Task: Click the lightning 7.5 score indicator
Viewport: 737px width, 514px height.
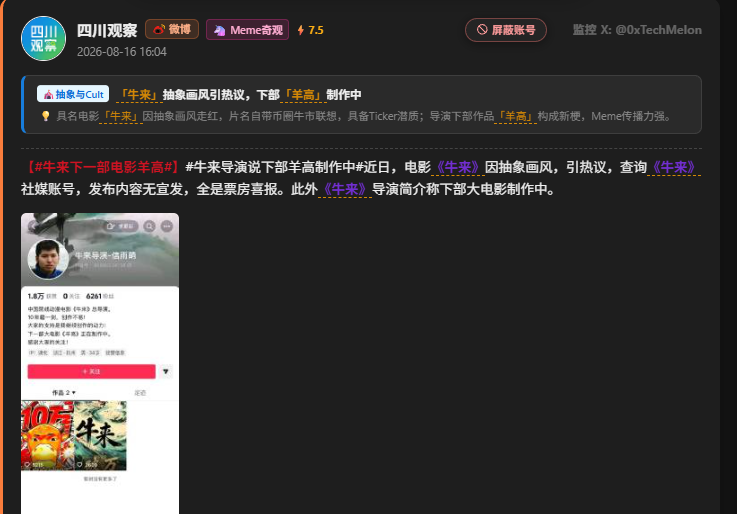Action: pos(310,30)
